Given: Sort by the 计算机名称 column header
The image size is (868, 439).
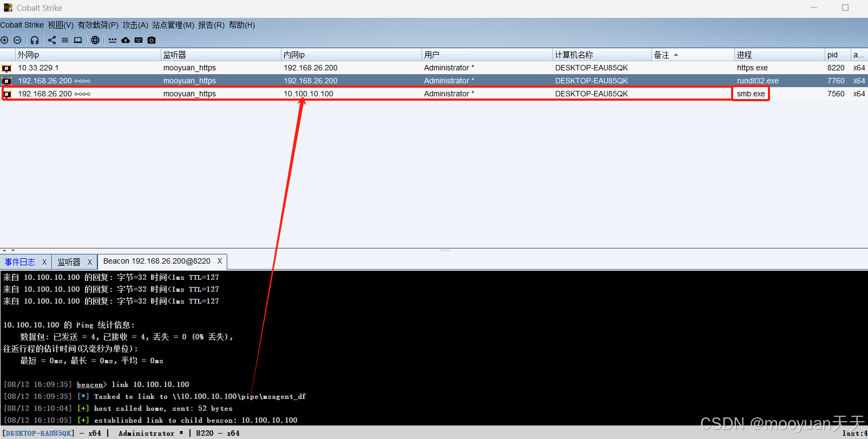Looking at the screenshot, I should point(602,55).
